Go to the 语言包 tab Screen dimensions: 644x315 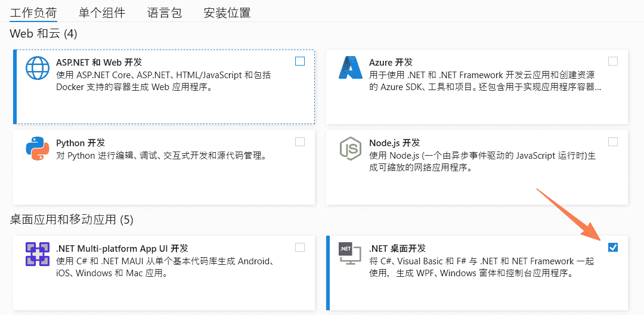(165, 13)
